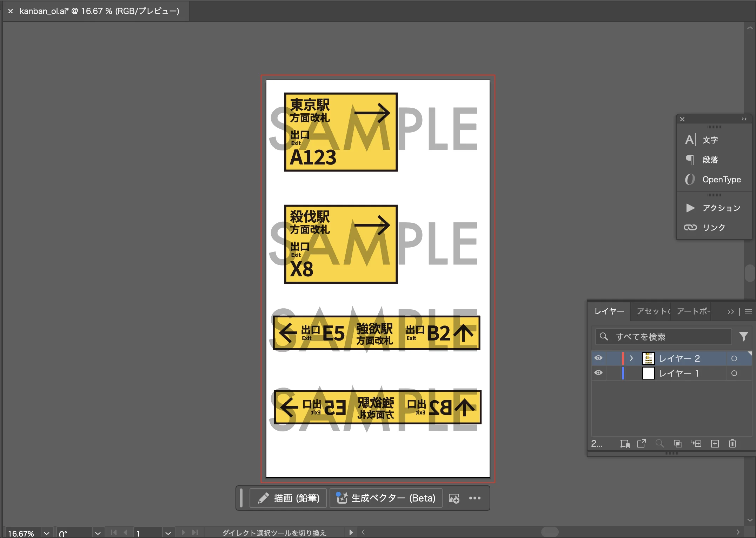Click the delete selection trash icon
Viewport: 756px width, 538px height.
[x=732, y=444]
